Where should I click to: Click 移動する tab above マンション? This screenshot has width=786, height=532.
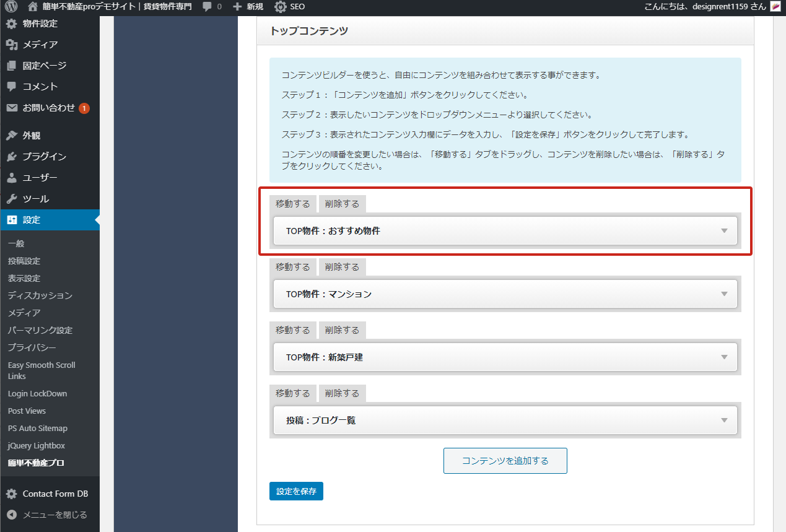click(292, 267)
